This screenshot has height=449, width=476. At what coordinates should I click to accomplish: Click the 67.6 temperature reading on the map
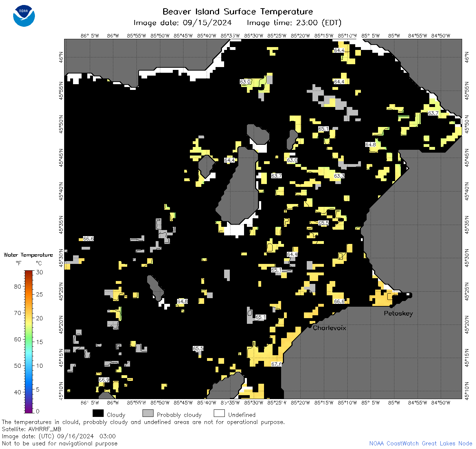click(276, 364)
